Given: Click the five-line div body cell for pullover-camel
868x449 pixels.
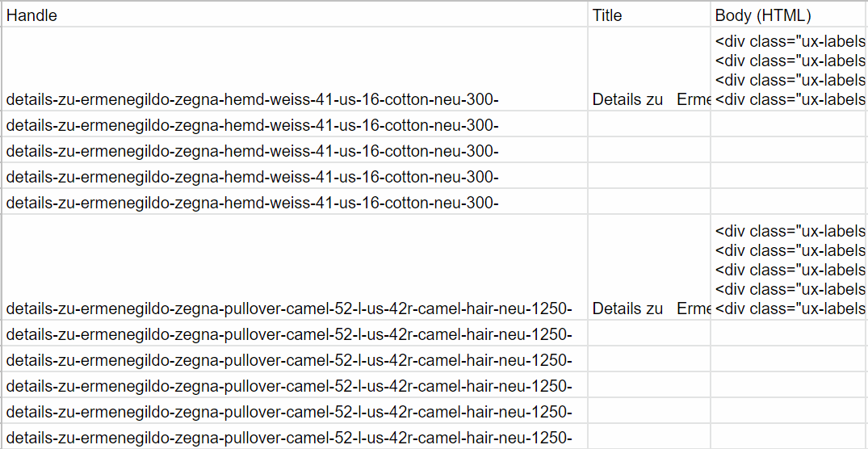Looking at the screenshot, I should click(x=789, y=267).
